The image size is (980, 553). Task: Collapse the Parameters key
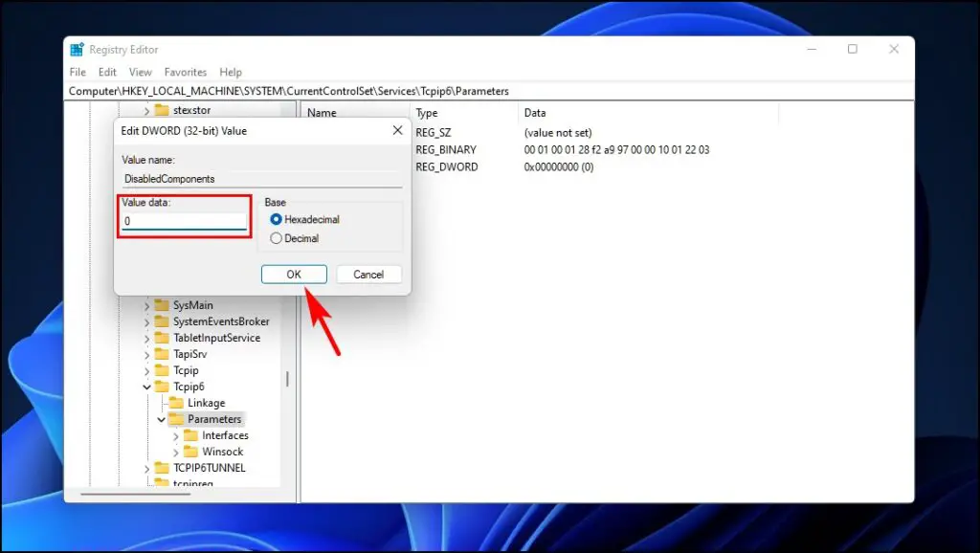(x=161, y=419)
